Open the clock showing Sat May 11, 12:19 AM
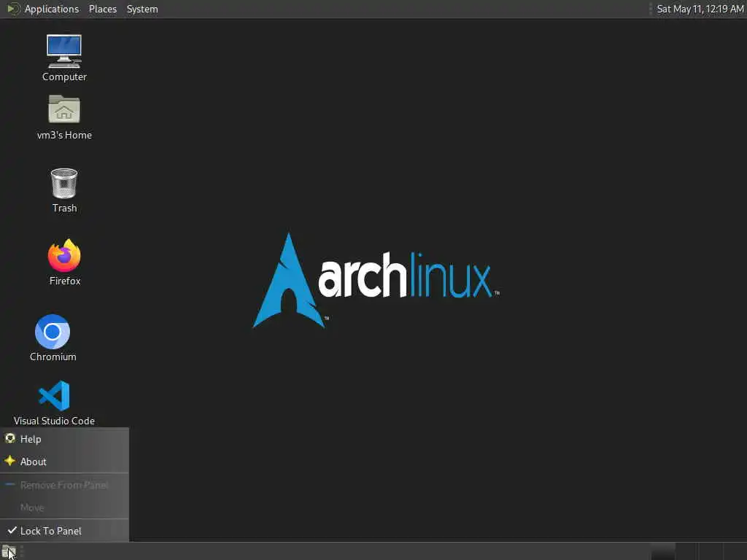Screen dimensions: 747x560 [x=700, y=9]
